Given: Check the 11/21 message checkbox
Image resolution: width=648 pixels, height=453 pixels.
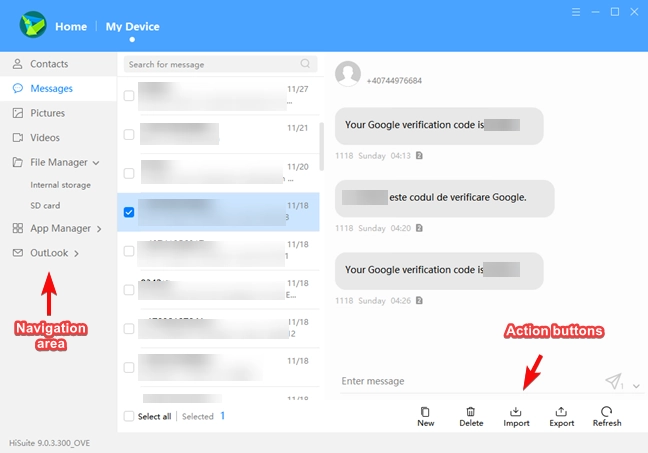Looking at the screenshot, I should 129,134.
